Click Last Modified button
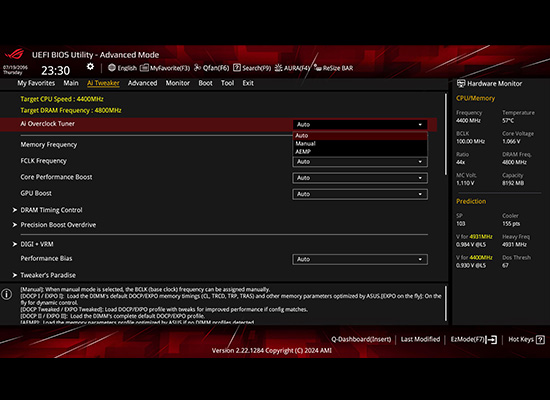The width and height of the screenshot is (550, 400). coord(420,339)
